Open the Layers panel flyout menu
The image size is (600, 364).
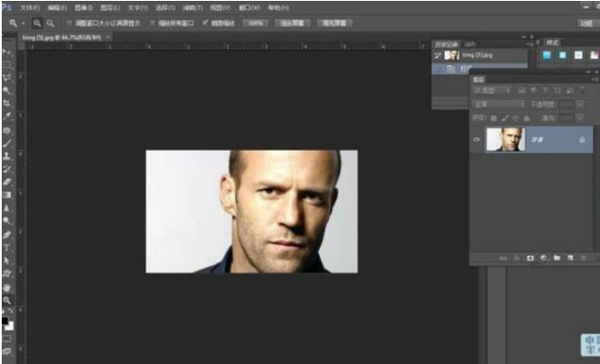tap(596, 79)
